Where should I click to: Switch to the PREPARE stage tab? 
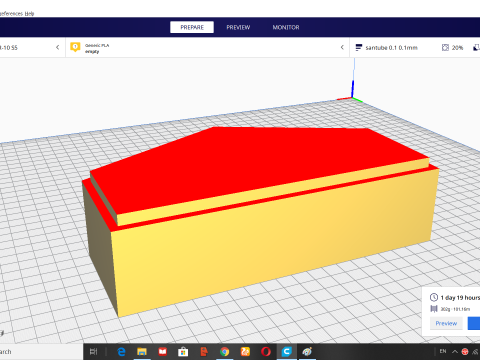[x=192, y=27]
